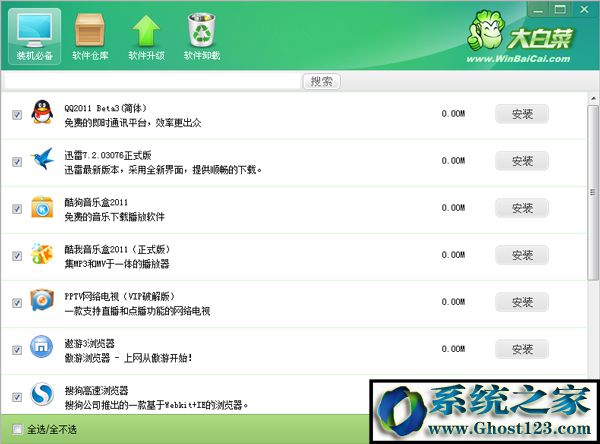Image resolution: width=600 pixels, height=444 pixels.
Task: Click the PPTV网络电视 icon
Action: [x=42, y=300]
